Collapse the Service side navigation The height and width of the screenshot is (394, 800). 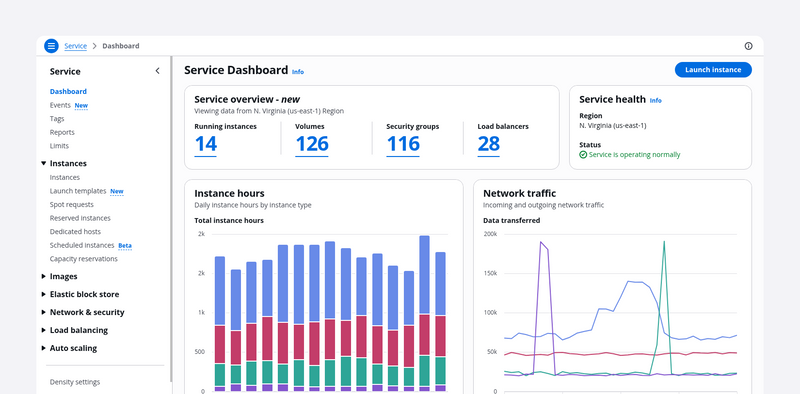point(157,71)
